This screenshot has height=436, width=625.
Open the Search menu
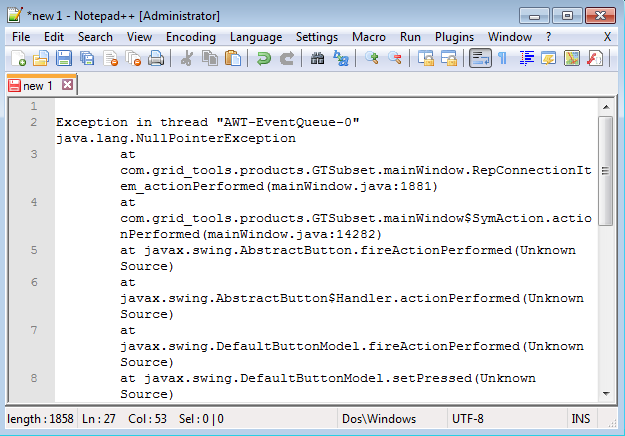pos(95,37)
